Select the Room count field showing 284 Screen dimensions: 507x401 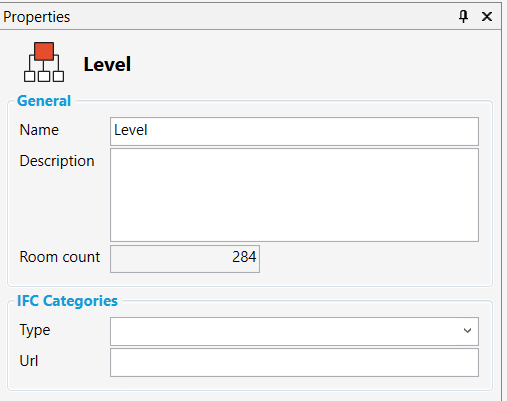click(185, 259)
